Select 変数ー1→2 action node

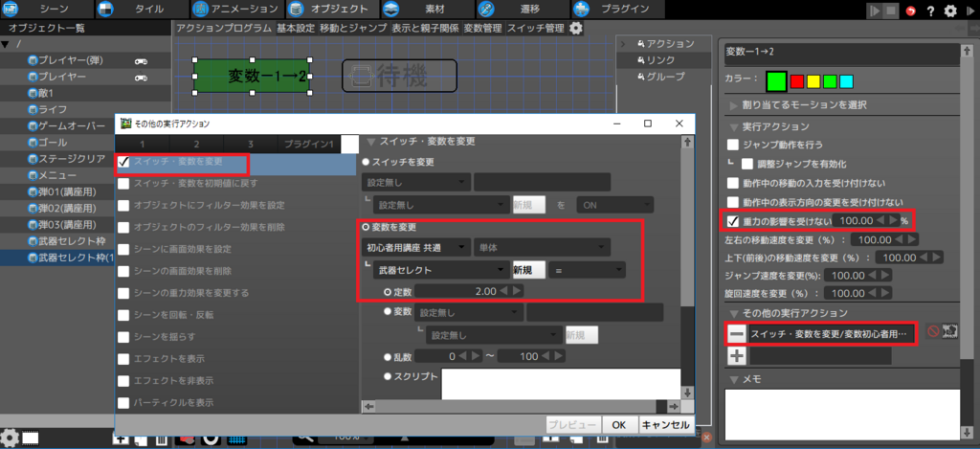(253, 76)
